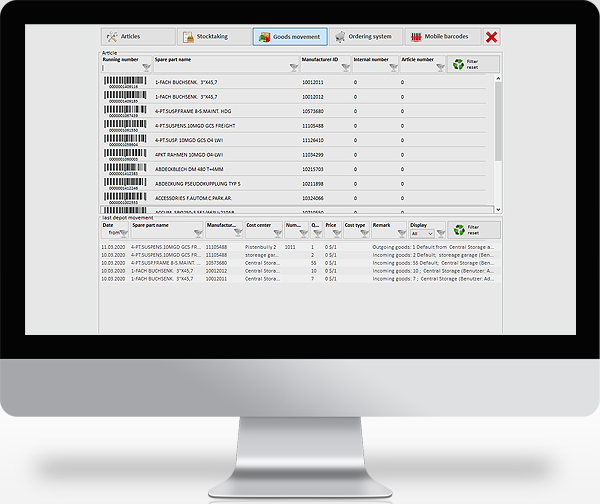Screen dimensions: 600x504
Task: Click the Running number filter funnel icon
Action: 146,68
